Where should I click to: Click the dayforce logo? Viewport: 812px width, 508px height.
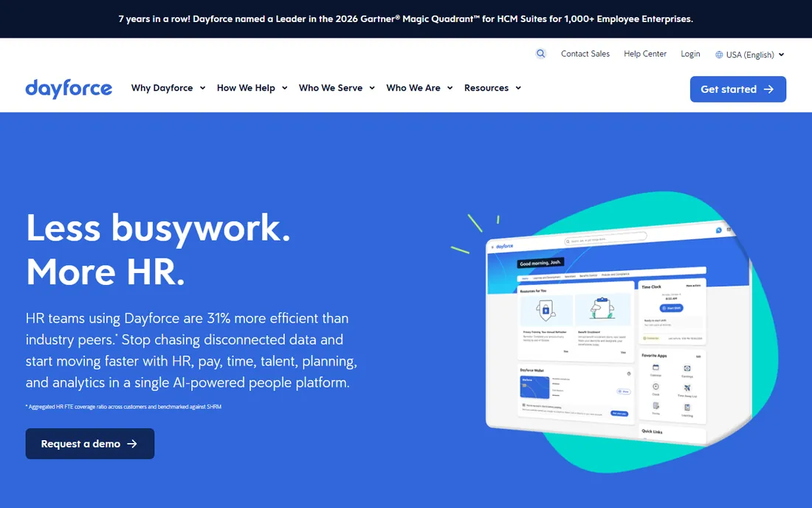click(x=69, y=89)
